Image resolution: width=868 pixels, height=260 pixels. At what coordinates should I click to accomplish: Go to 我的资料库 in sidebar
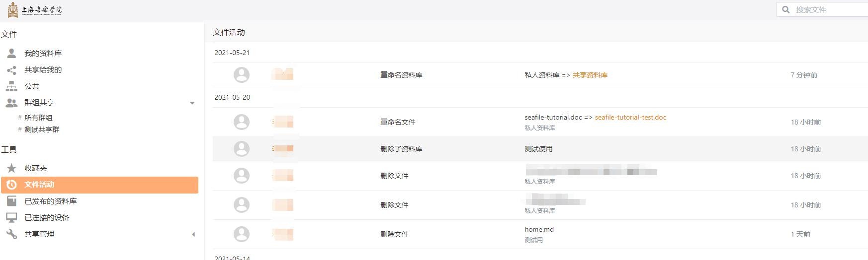[43, 53]
